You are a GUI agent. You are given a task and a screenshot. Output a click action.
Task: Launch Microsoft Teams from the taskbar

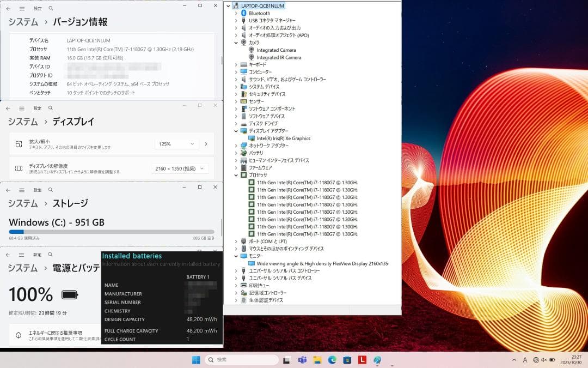click(302, 360)
